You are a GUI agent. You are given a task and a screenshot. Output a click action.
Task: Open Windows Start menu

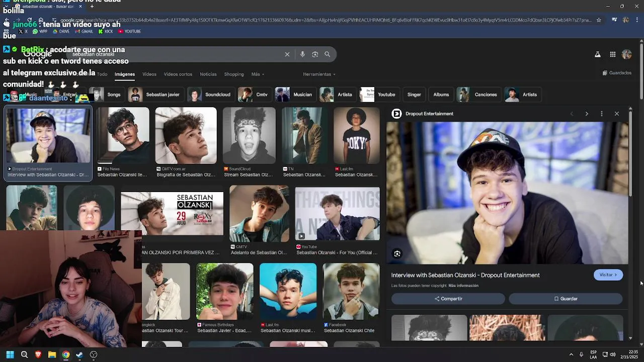pyautogui.click(x=10, y=354)
